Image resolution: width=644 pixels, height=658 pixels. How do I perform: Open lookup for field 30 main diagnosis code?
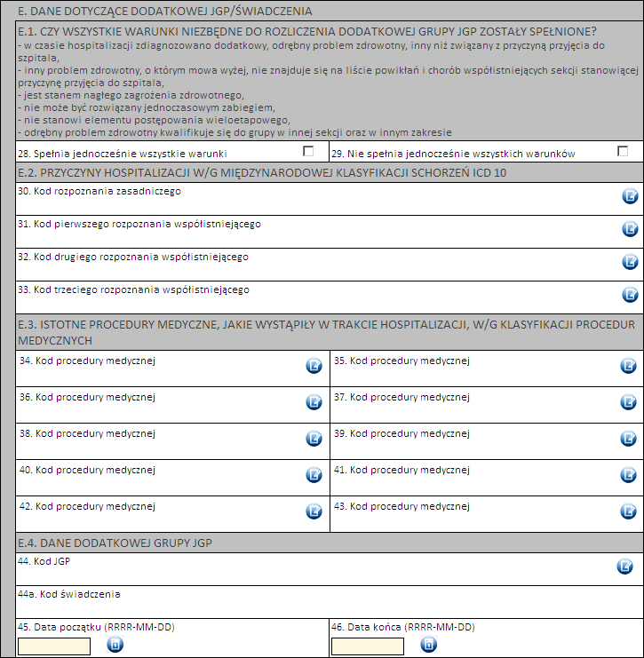point(630,196)
